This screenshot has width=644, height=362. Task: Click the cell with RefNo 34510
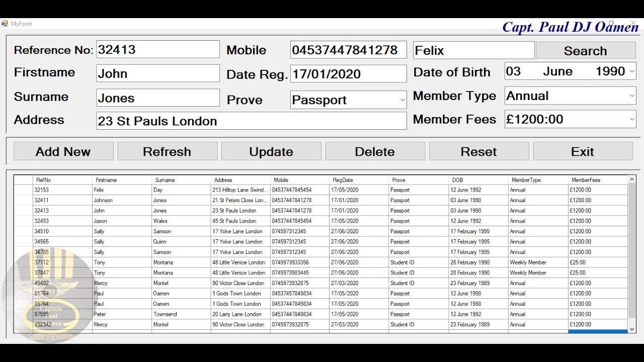tap(63, 231)
